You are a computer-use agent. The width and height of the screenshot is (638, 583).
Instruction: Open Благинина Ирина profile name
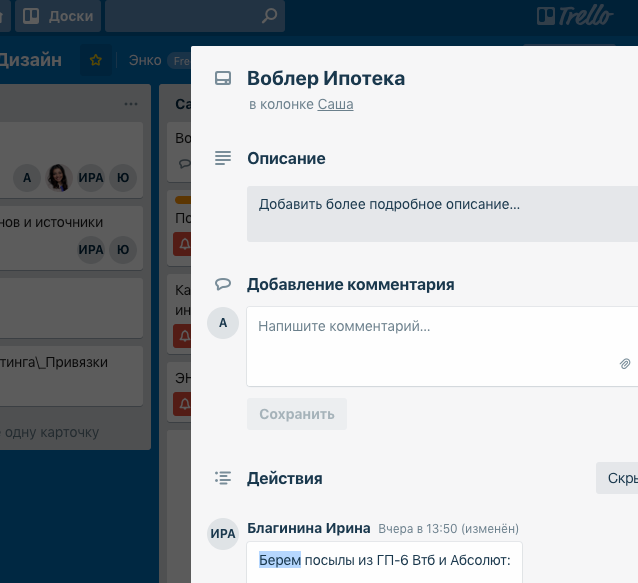(309, 528)
